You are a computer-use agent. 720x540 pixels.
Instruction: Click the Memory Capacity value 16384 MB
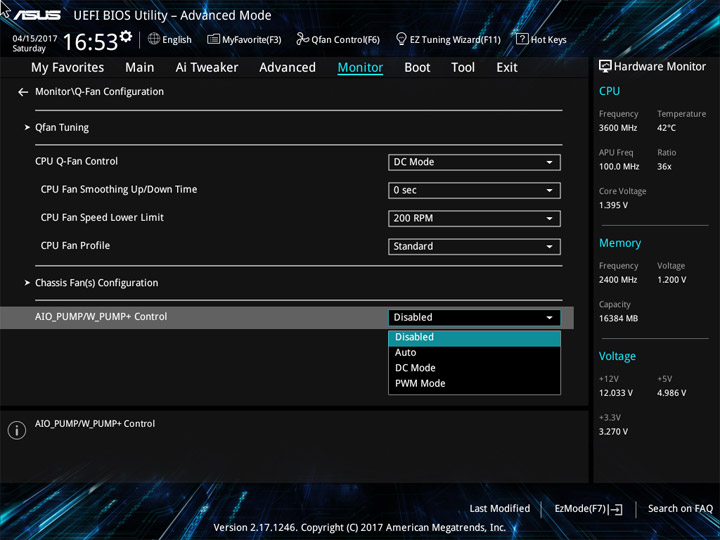point(619,319)
